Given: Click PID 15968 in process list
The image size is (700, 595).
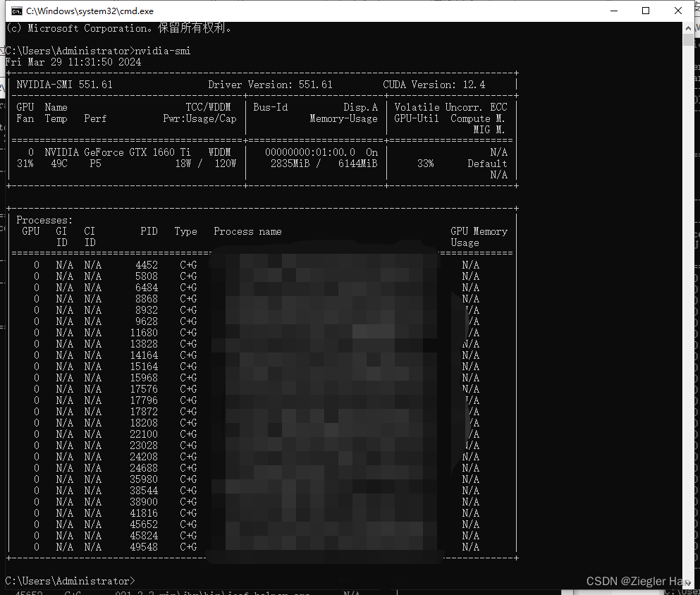Looking at the screenshot, I should point(144,378).
